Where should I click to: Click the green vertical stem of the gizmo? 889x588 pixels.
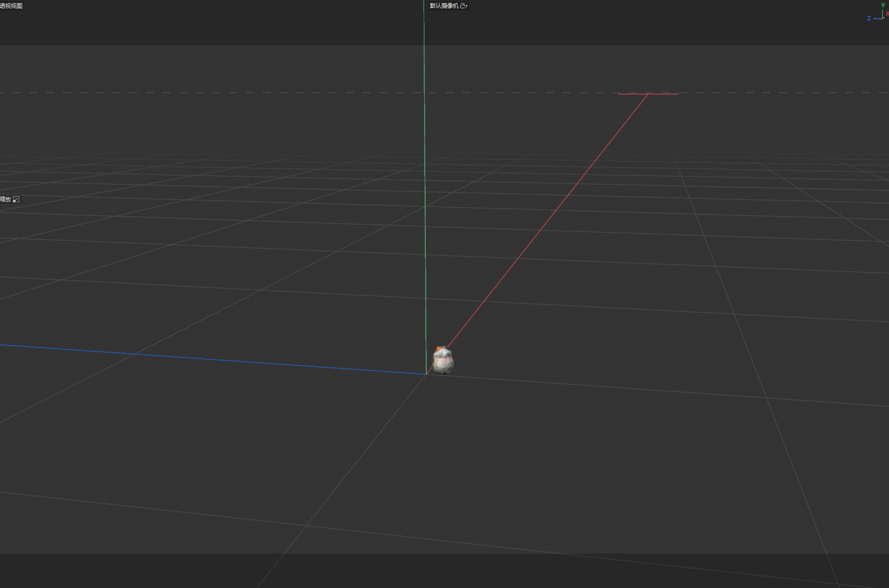[x=883, y=14]
